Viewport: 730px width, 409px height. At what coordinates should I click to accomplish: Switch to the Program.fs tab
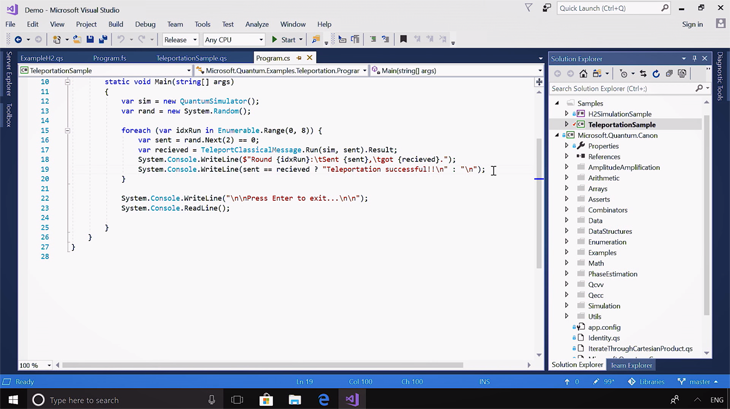(x=109, y=58)
